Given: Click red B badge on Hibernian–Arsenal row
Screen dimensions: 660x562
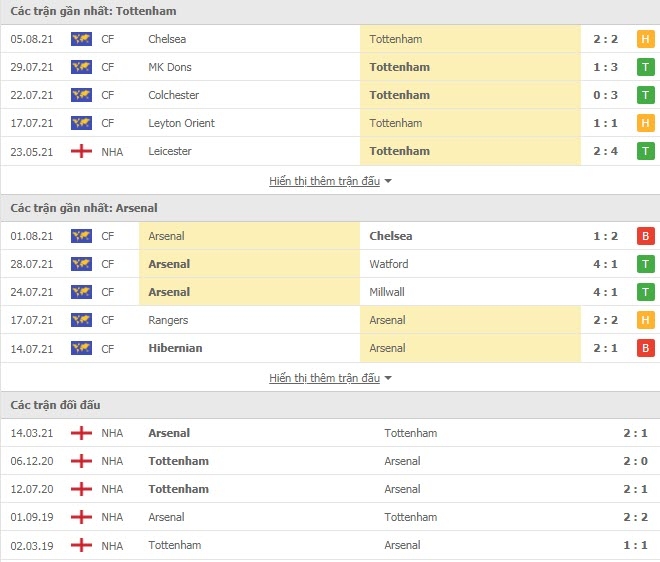Looking at the screenshot, I should coord(645,348).
